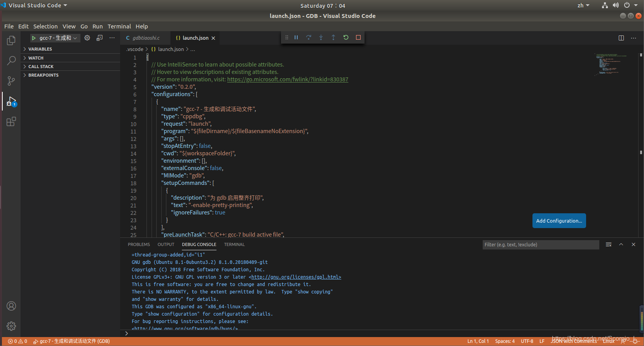Open the network status indicator
644x346 pixels.
605,5
